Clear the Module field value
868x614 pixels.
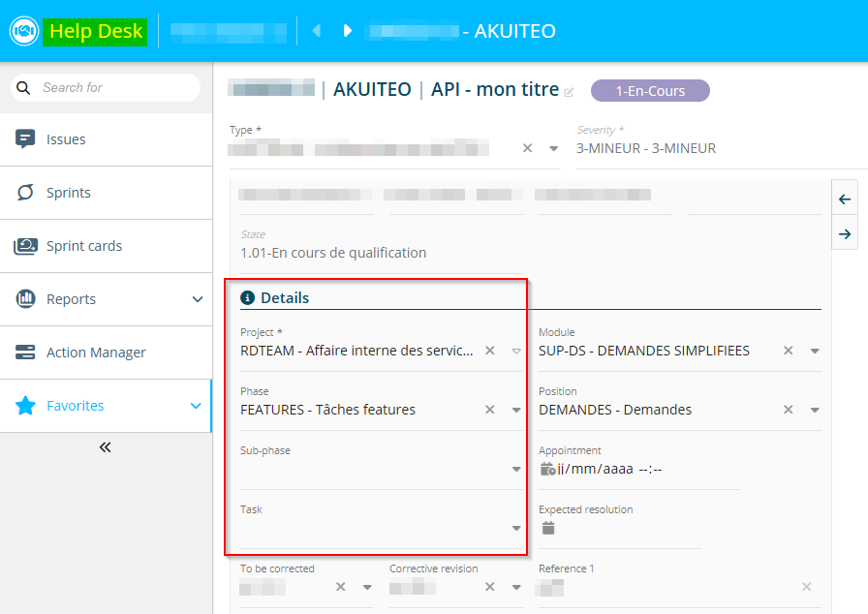tap(788, 351)
